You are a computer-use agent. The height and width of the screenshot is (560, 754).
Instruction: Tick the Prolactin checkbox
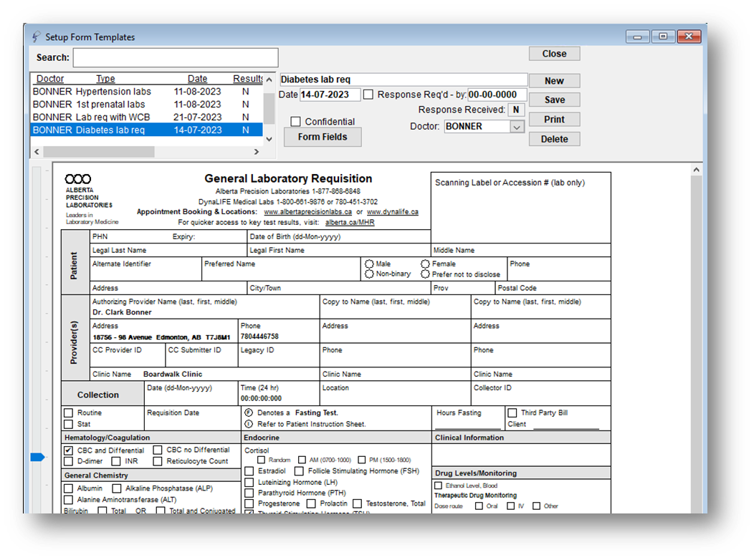[x=311, y=504]
